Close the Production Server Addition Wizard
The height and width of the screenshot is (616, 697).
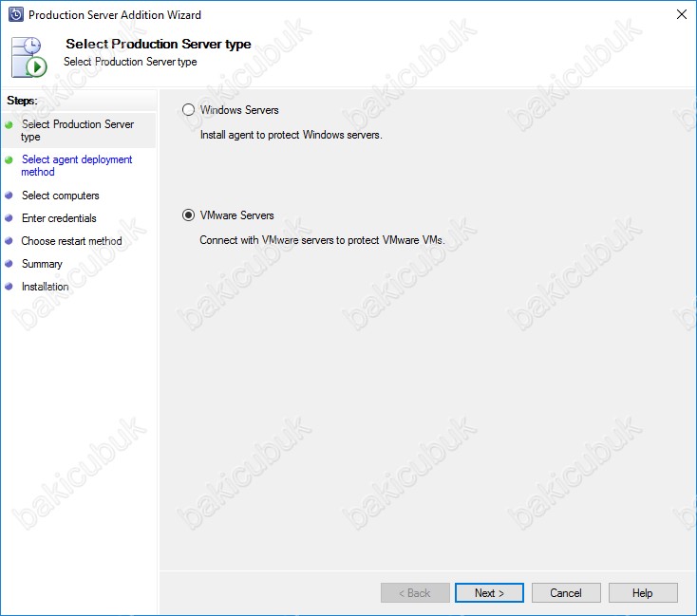pos(682,14)
